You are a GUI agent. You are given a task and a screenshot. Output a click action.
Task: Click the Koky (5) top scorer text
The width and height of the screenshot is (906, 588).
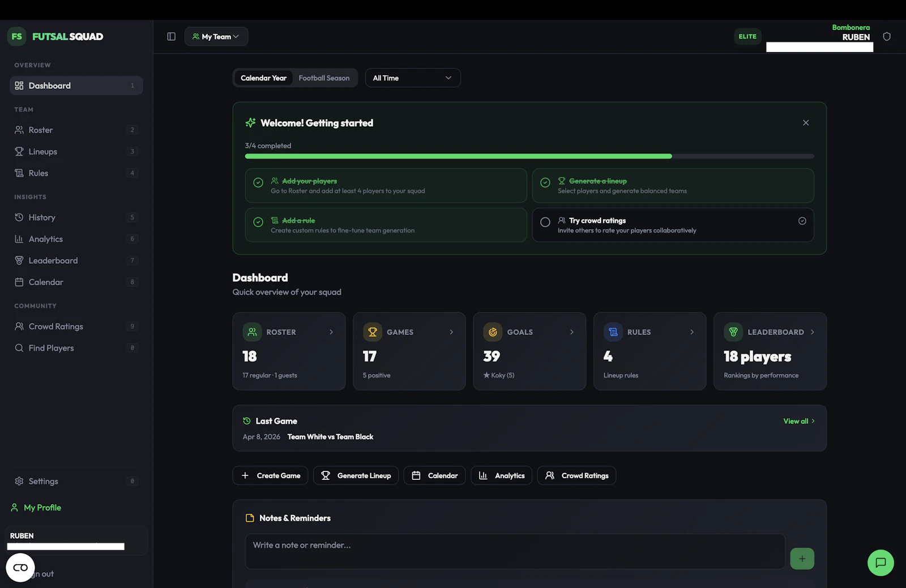tap(499, 375)
